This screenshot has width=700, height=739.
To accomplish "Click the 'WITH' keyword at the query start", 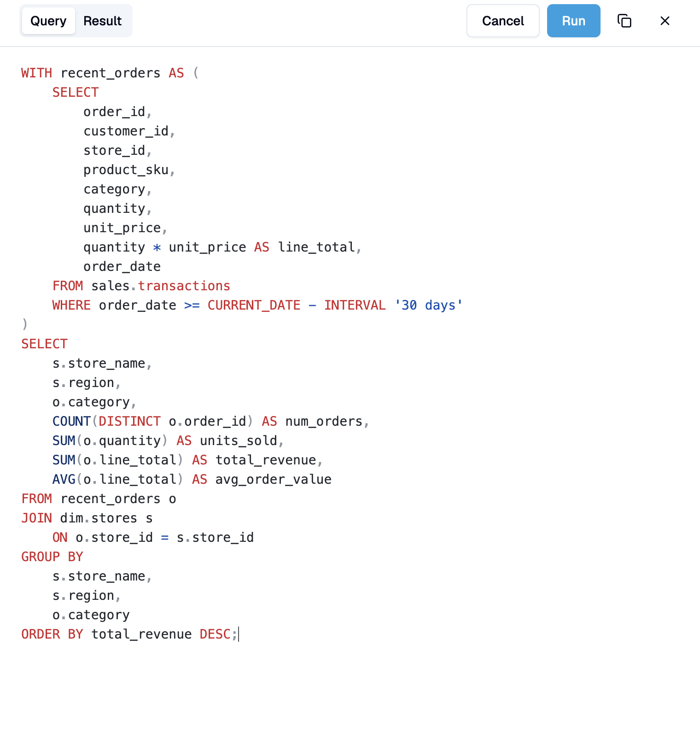I will click(x=37, y=73).
